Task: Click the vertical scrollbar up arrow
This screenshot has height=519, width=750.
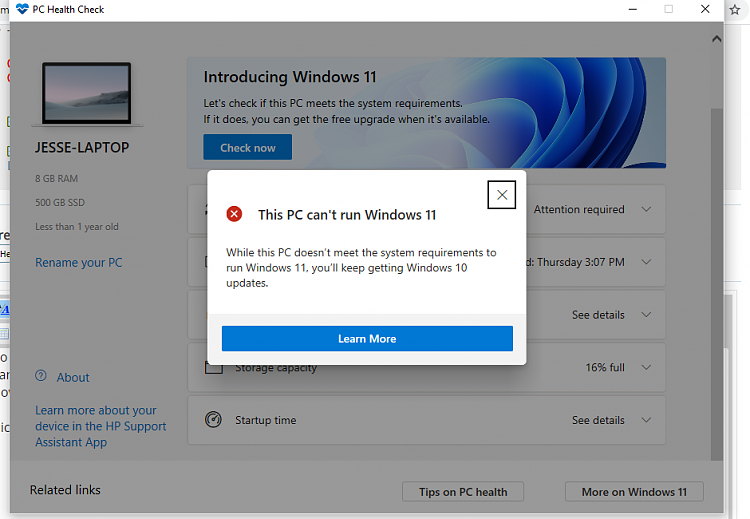Action: point(716,39)
